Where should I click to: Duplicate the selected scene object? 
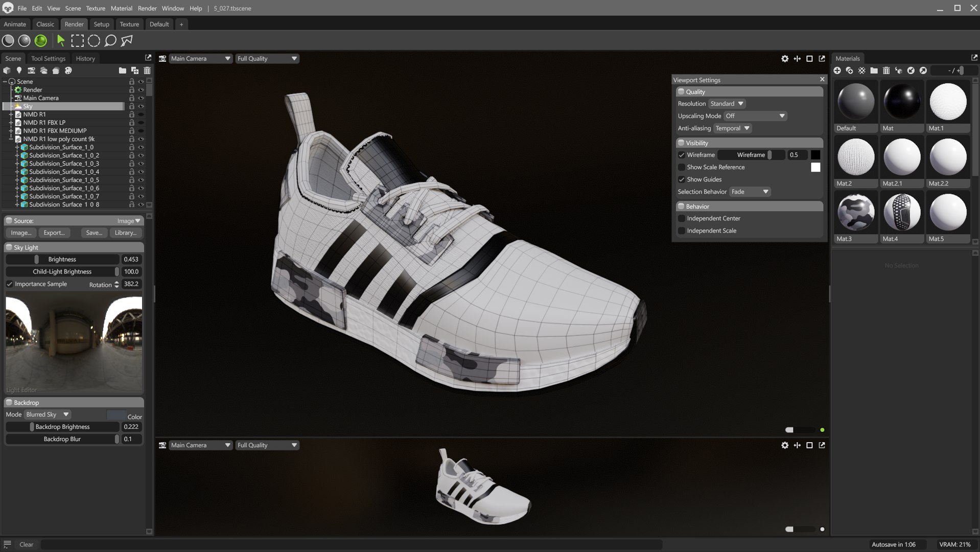pyautogui.click(x=135, y=71)
